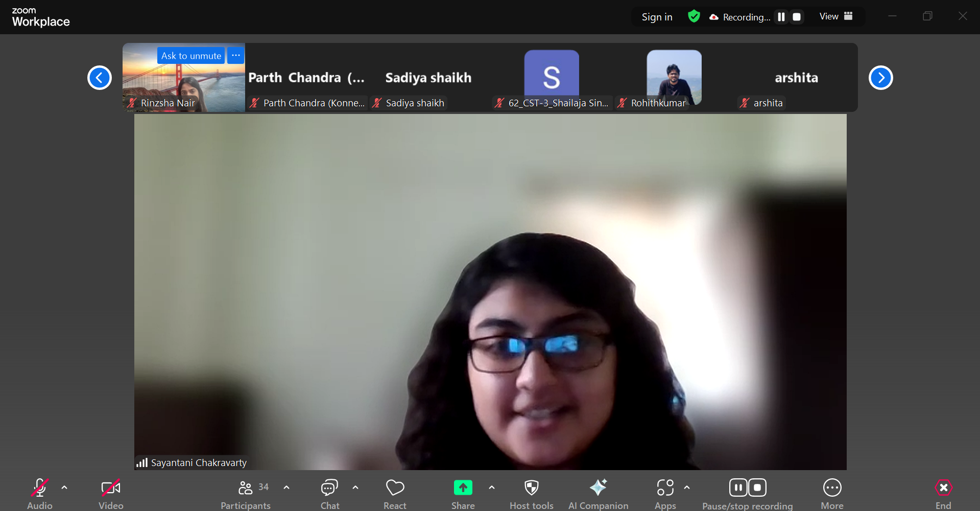Pause recording in the top bar
The width and height of the screenshot is (980, 511).
781,17
